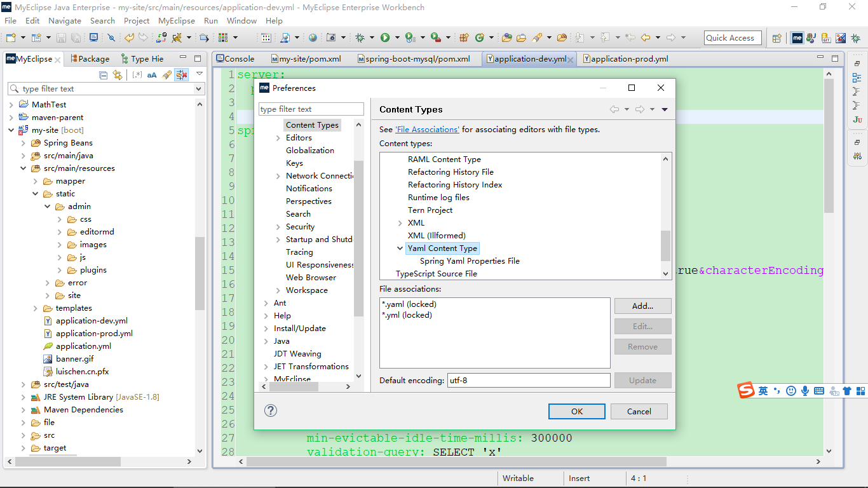Open the Run button dropdown arrow
The height and width of the screenshot is (488, 868).
coord(397,38)
